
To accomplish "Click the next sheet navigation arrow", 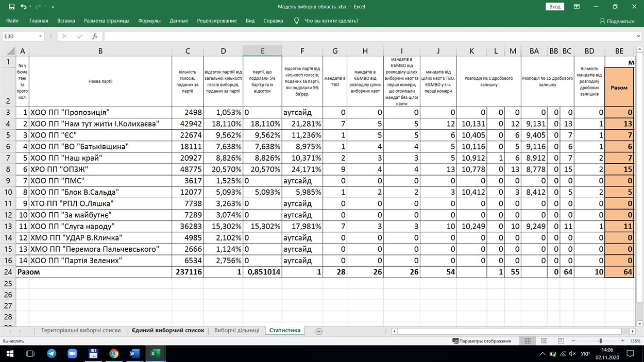I will [x=20, y=331].
